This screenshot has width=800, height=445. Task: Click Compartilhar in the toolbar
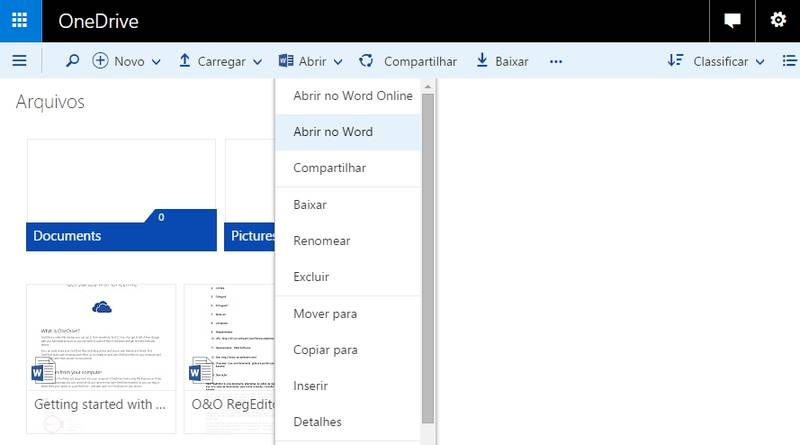(420, 62)
